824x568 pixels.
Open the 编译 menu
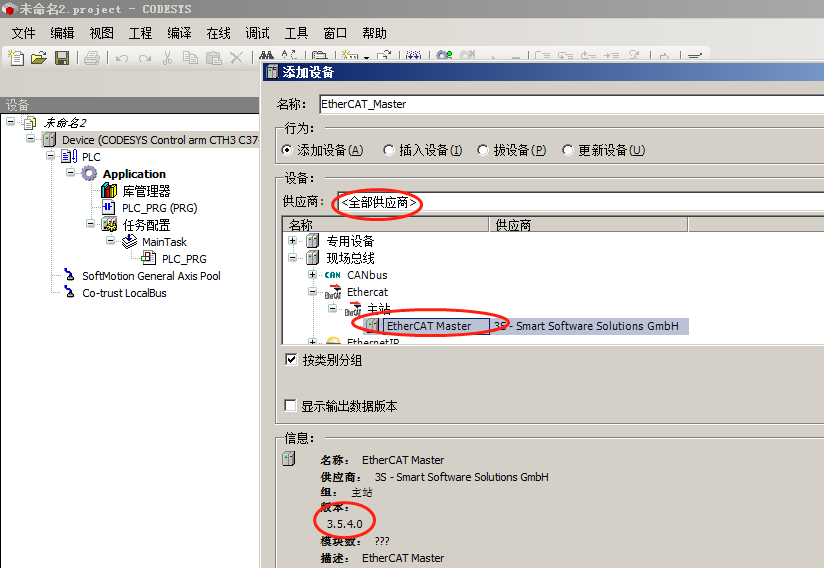179,33
